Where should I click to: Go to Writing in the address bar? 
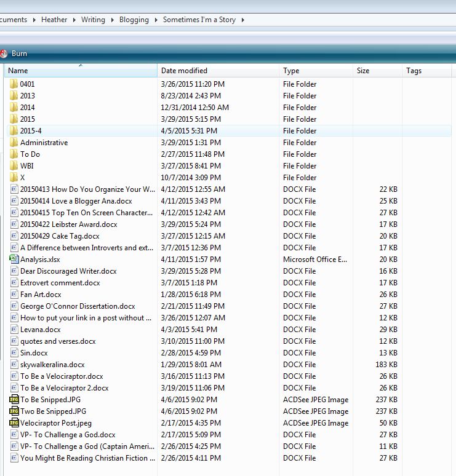[x=93, y=20]
